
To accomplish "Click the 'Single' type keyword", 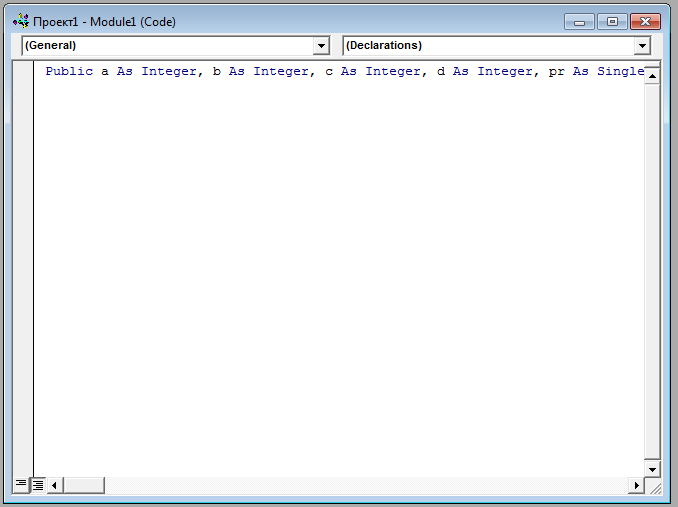I will coord(620,72).
